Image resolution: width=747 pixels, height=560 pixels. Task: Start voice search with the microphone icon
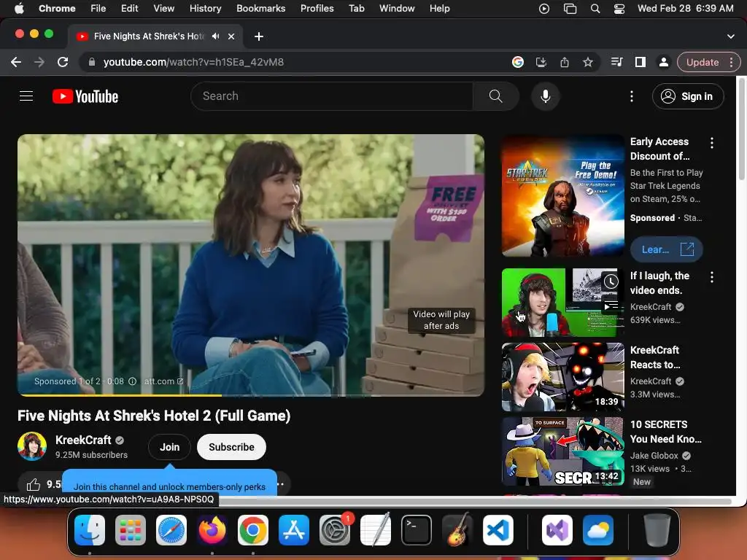pyautogui.click(x=546, y=96)
